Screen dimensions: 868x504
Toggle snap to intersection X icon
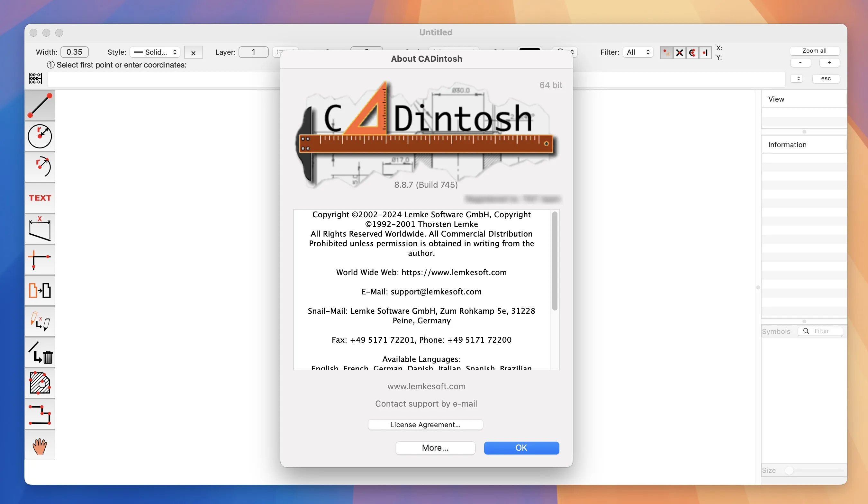[679, 53]
